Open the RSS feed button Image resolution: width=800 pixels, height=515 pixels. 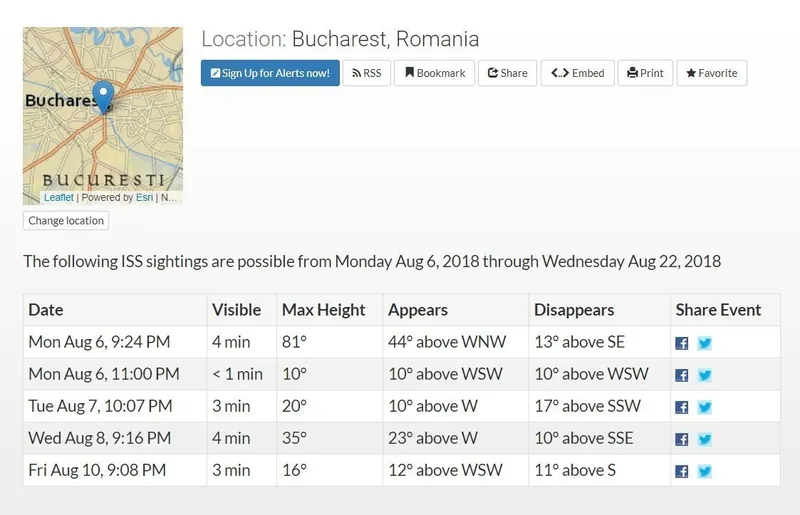[x=367, y=73]
